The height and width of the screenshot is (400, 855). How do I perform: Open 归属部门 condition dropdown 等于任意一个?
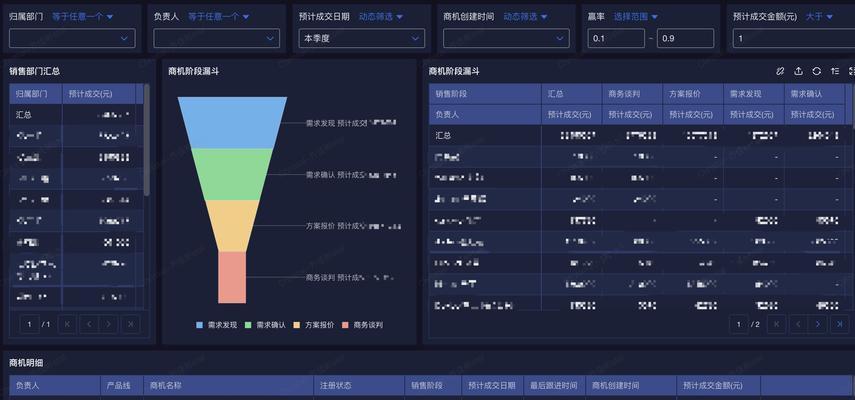[83, 17]
